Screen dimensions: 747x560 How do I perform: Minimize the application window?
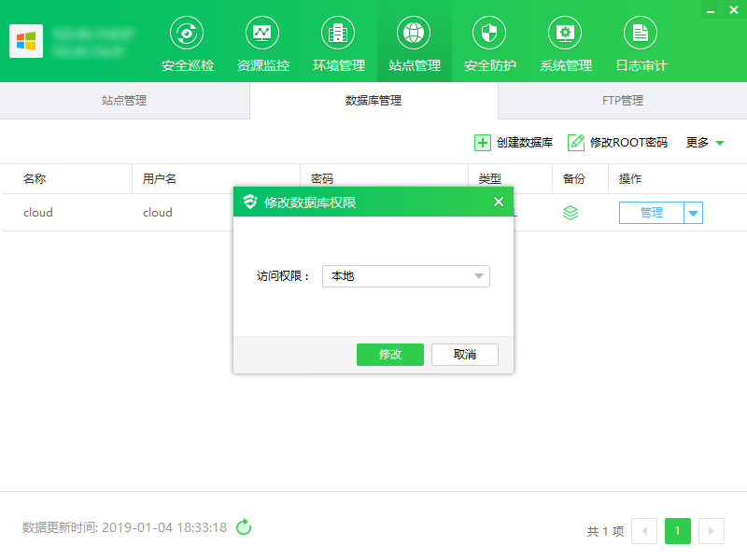[711, 10]
